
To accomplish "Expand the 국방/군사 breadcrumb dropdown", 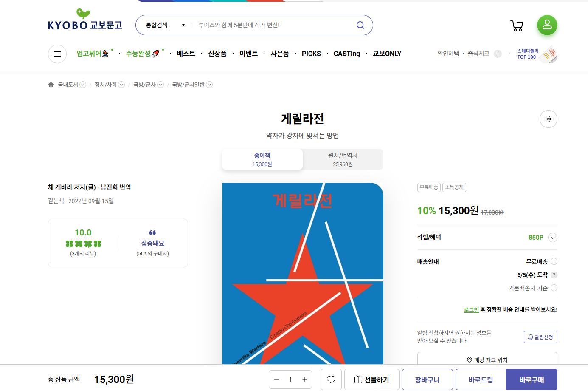I will pos(160,85).
